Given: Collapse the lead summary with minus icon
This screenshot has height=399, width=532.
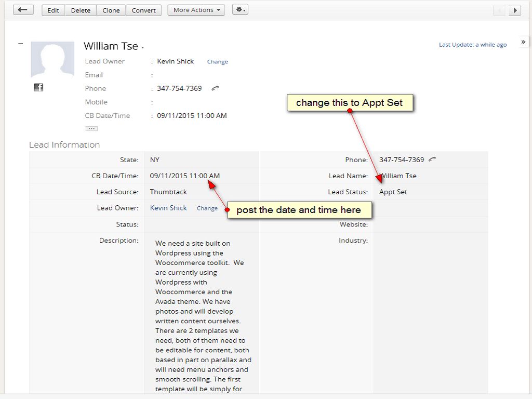Looking at the screenshot, I should (21, 44).
